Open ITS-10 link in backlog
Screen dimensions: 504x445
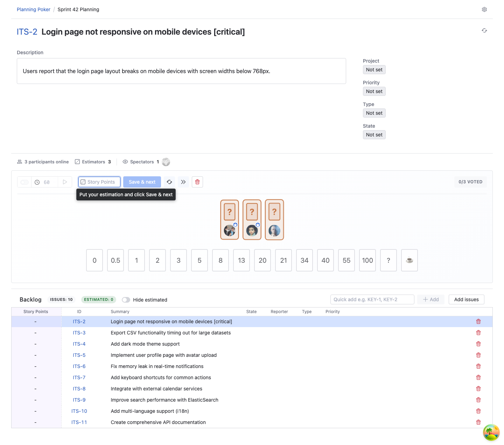79,411
